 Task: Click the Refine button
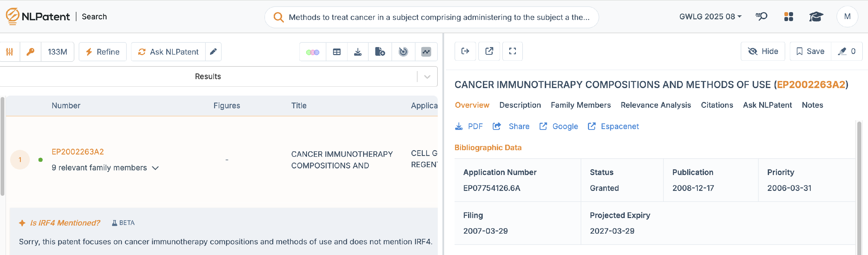pyautogui.click(x=102, y=52)
